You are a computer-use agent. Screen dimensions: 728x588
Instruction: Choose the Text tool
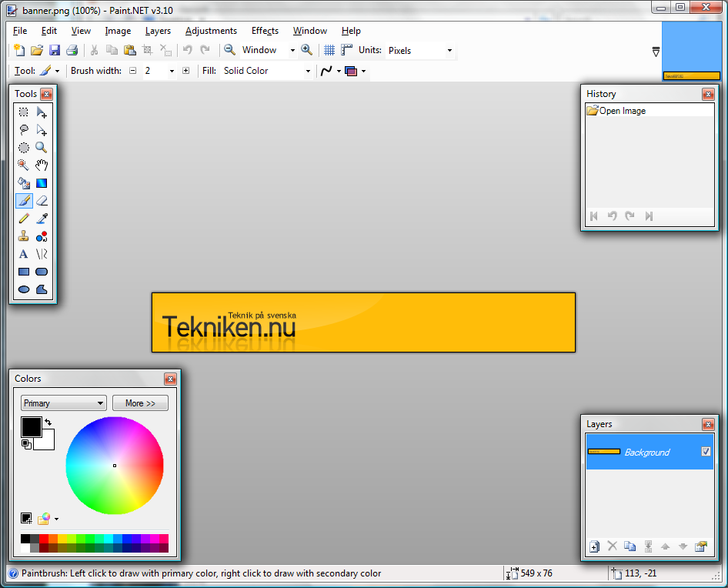24,254
